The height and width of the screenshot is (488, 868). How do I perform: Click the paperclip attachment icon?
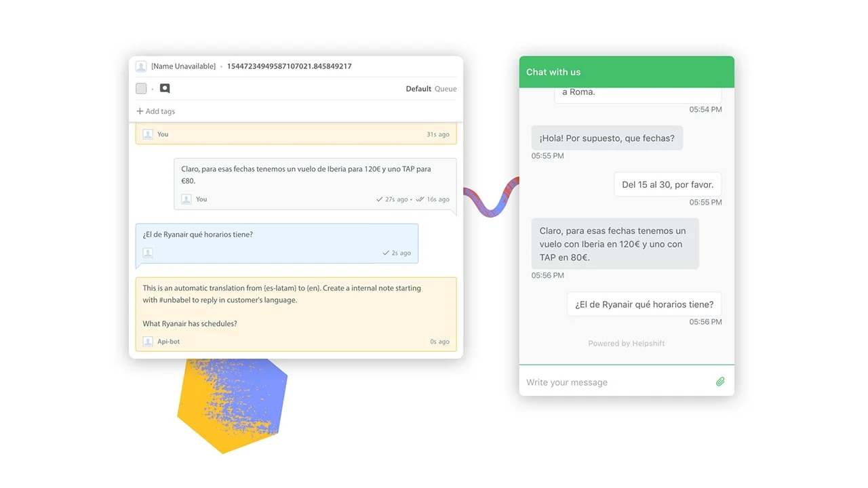[x=720, y=382]
